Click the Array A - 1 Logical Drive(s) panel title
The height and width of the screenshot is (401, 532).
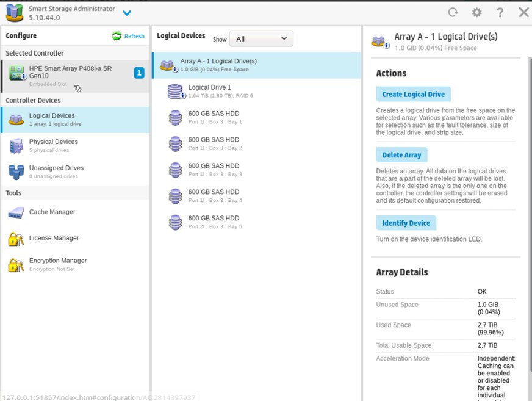point(446,37)
